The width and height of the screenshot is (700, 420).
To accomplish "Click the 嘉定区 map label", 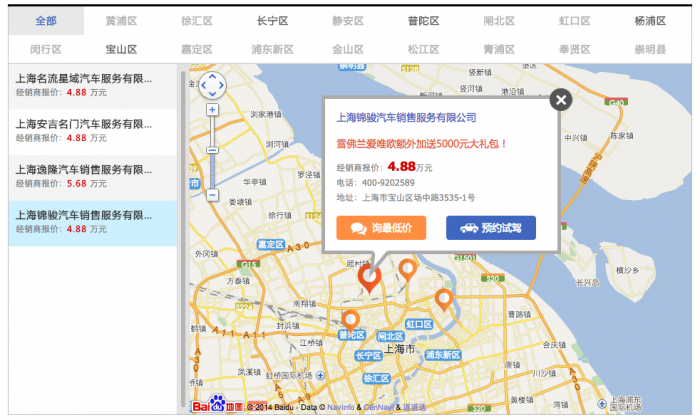I will (x=271, y=244).
